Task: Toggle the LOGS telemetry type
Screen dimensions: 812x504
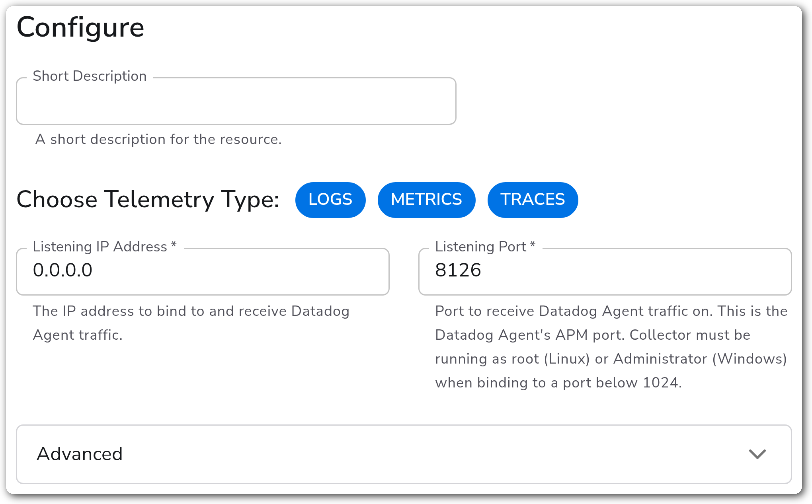Action: point(330,200)
